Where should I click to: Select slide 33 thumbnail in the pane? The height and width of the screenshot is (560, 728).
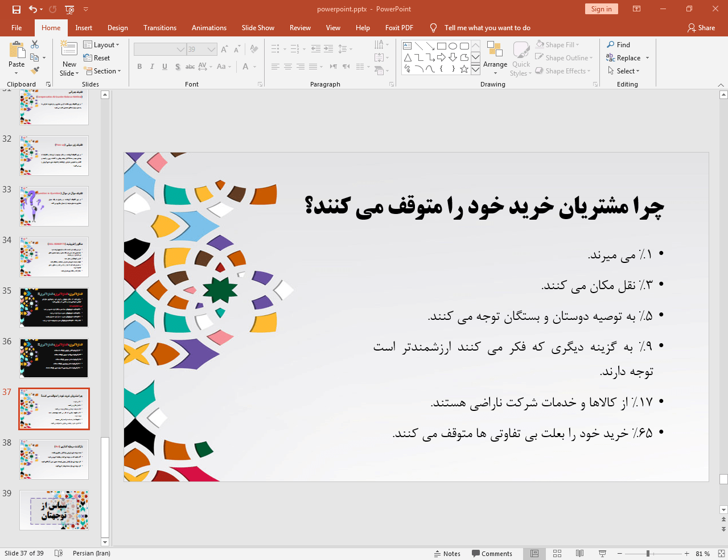[x=54, y=206]
